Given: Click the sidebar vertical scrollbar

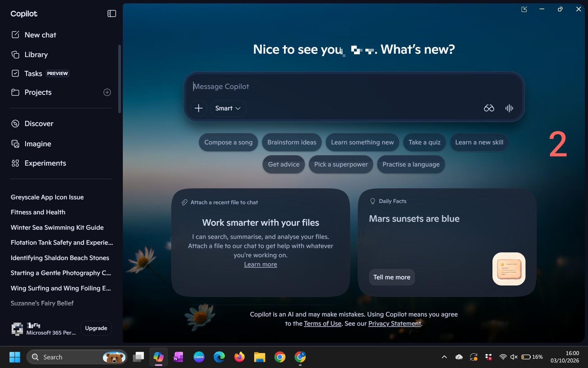Looking at the screenshot, I should click(x=119, y=79).
